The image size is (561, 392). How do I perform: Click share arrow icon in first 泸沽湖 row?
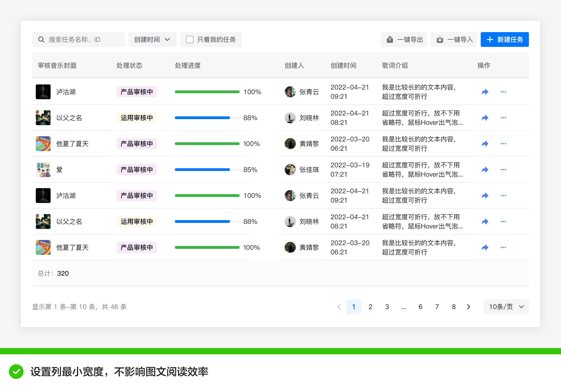pos(485,92)
